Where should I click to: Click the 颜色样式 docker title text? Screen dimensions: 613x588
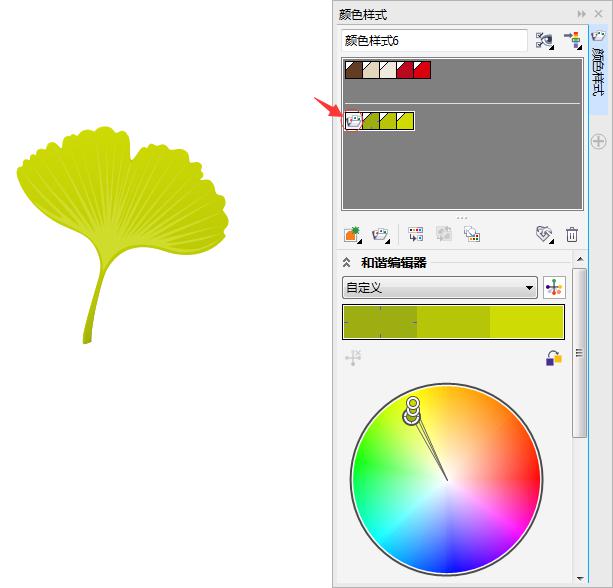[363, 14]
